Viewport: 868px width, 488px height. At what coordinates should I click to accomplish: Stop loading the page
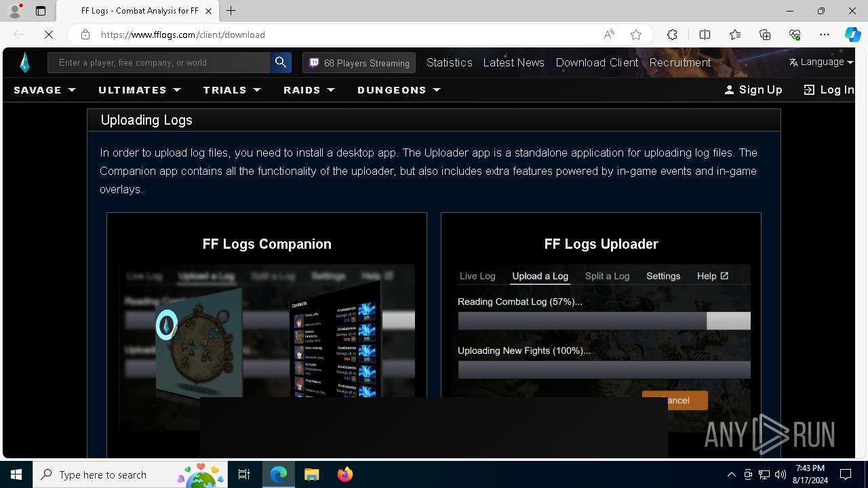tap(49, 35)
